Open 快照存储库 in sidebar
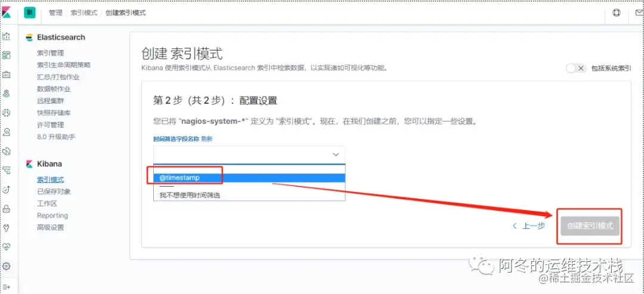 pyautogui.click(x=54, y=113)
